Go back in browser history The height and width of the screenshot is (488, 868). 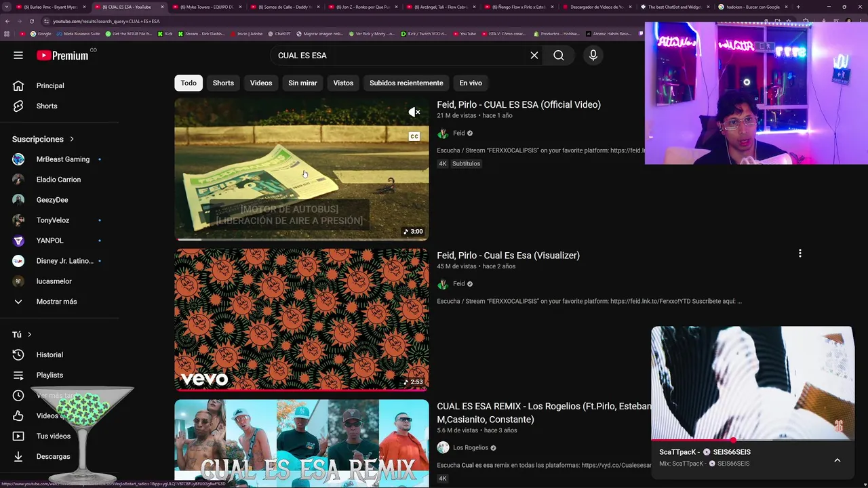[7, 21]
